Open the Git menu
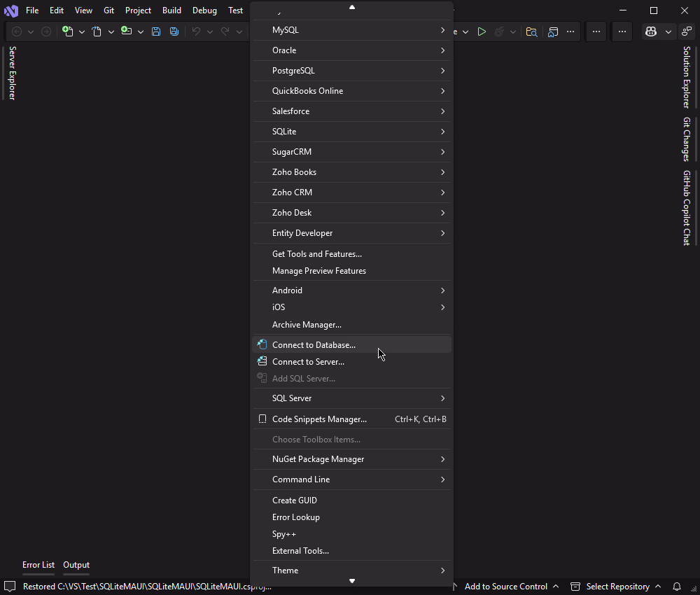The image size is (700, 595). 108,10
